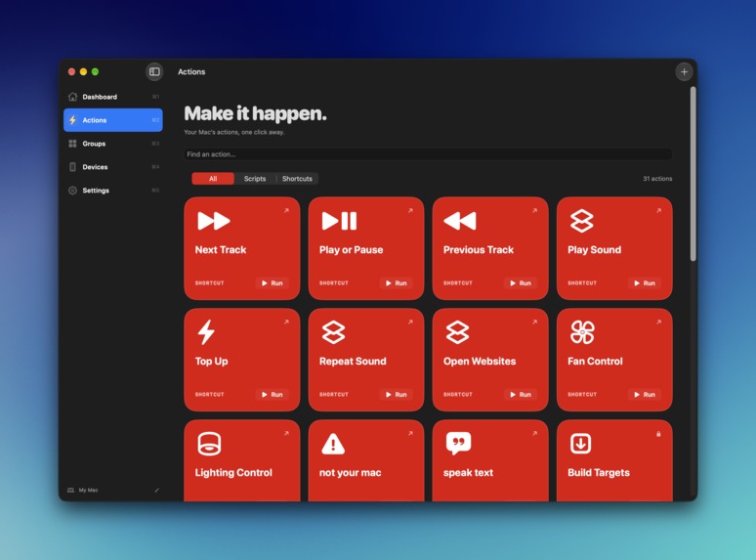Click the vertical scrollbar thumb
The image size is (756, 560).
coord(693,174)
